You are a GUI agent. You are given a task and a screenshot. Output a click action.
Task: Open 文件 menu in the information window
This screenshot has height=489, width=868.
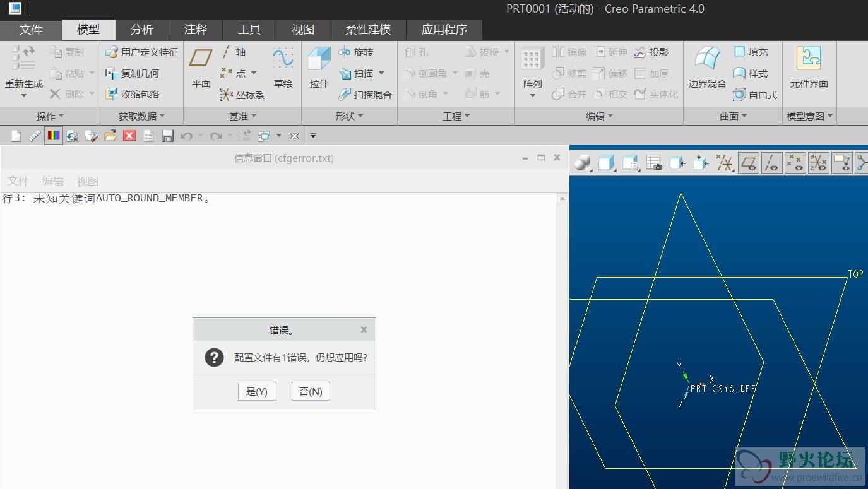pos(18,181)
